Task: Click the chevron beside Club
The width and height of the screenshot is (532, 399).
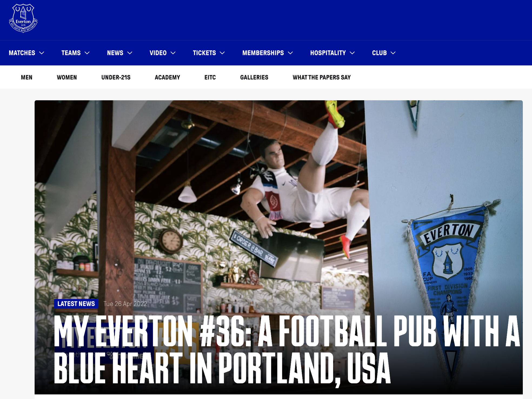Action: pyautogui.click(x=393, y=53)
